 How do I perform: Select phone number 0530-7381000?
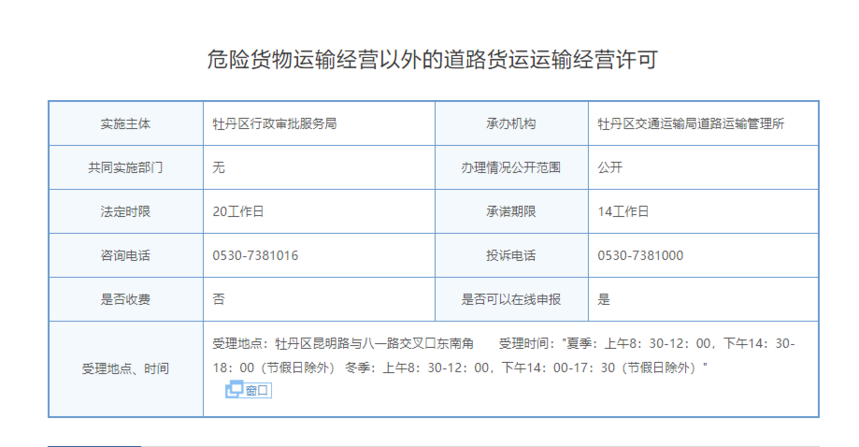click(640, 255)
